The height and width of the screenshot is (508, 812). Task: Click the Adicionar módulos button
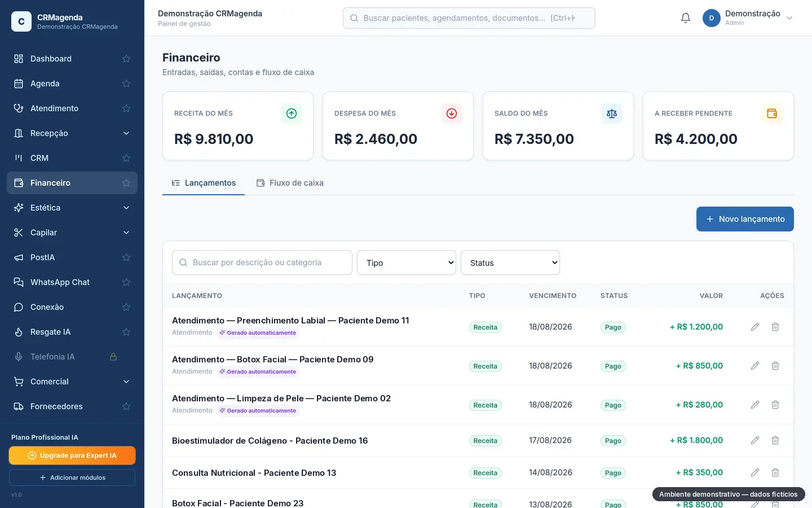coord(72,478)
